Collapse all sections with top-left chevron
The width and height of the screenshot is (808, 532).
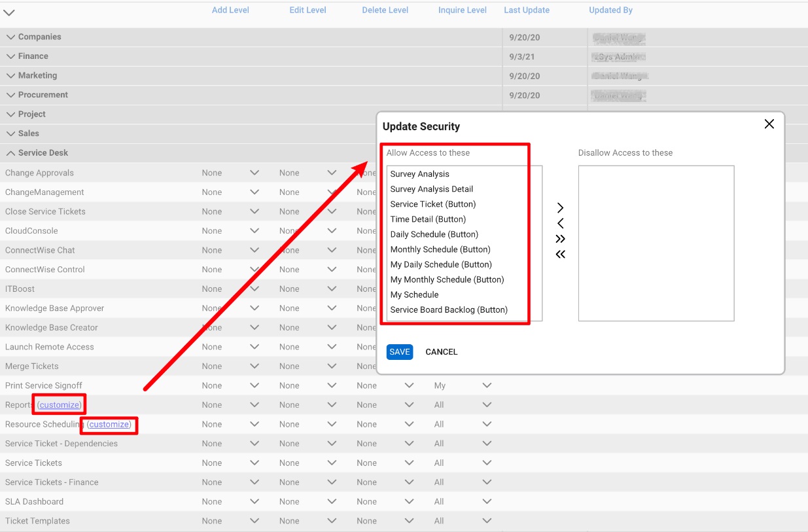9,12
